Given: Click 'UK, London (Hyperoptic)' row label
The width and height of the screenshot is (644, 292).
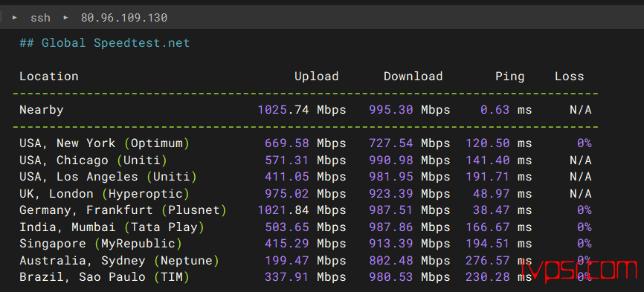Looking at the screenshot, I should [104, 194].
